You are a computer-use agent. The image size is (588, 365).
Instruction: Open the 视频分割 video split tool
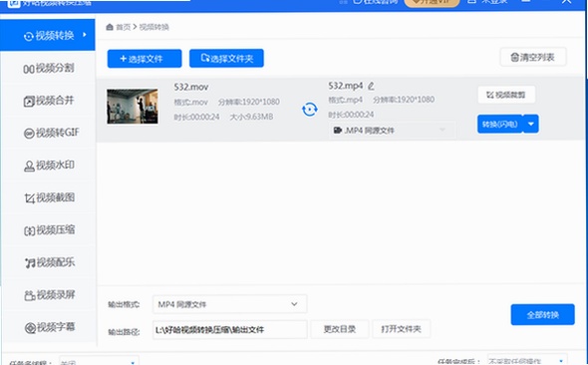(x=48, y=68)
